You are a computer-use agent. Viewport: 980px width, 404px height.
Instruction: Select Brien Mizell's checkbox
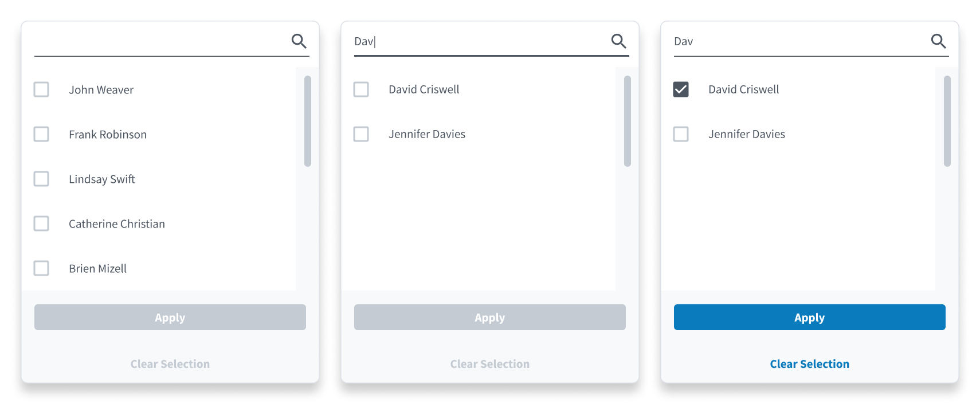(x=41, y=268)
